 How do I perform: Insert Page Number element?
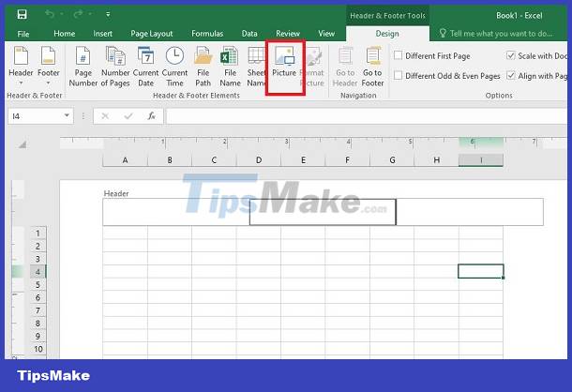83,67
